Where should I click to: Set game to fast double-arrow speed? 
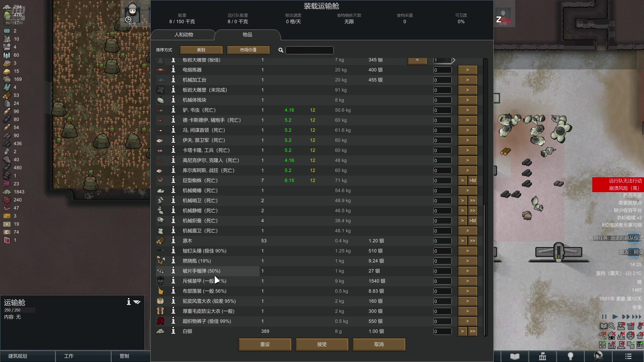626,316
